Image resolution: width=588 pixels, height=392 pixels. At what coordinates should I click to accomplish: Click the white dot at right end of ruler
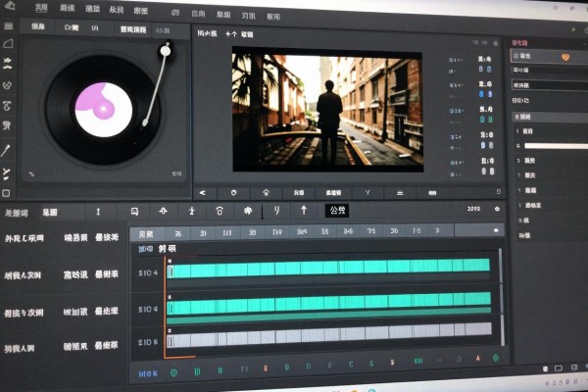pyautogui.click(x=496, y=230)
